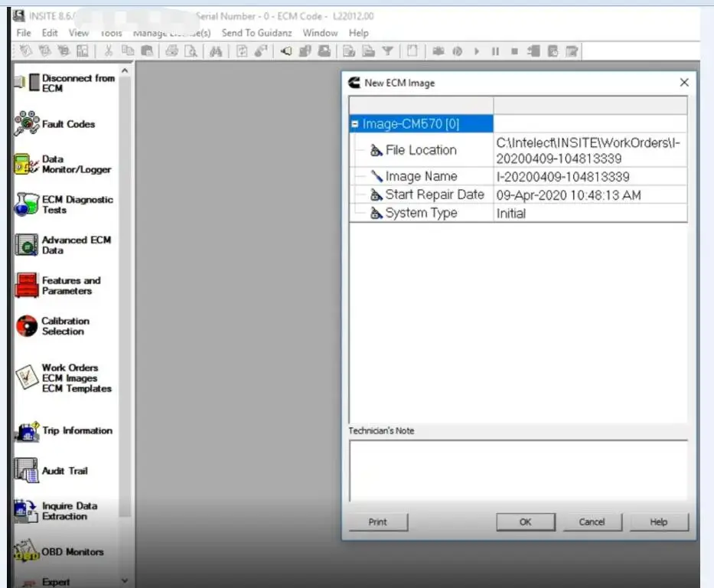Click the Copy toolbar icon

(x=128, y=51)
